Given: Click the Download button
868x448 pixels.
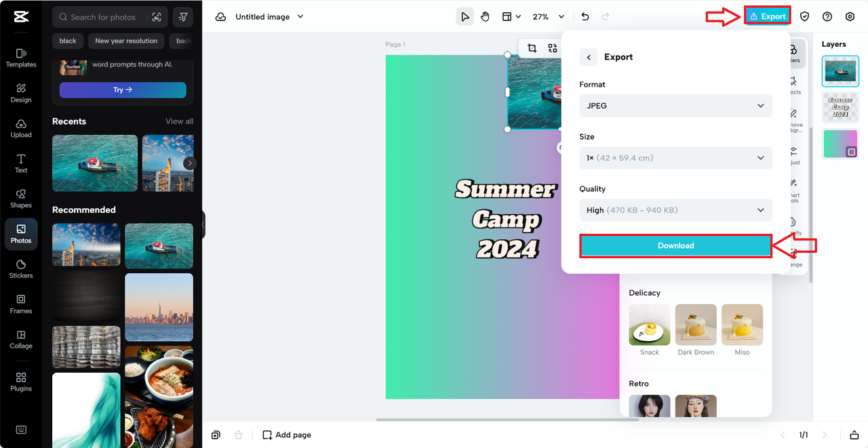Looking at the screenshot, I should coord(675,245).
